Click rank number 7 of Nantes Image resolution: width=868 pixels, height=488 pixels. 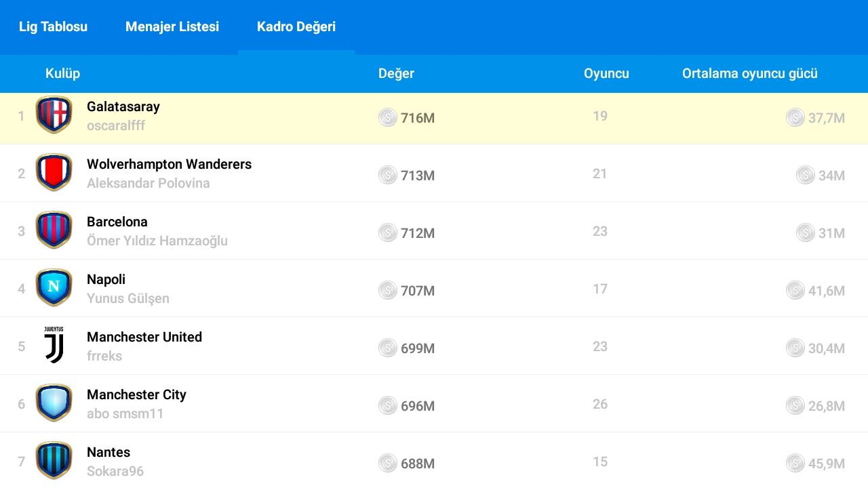21,462
